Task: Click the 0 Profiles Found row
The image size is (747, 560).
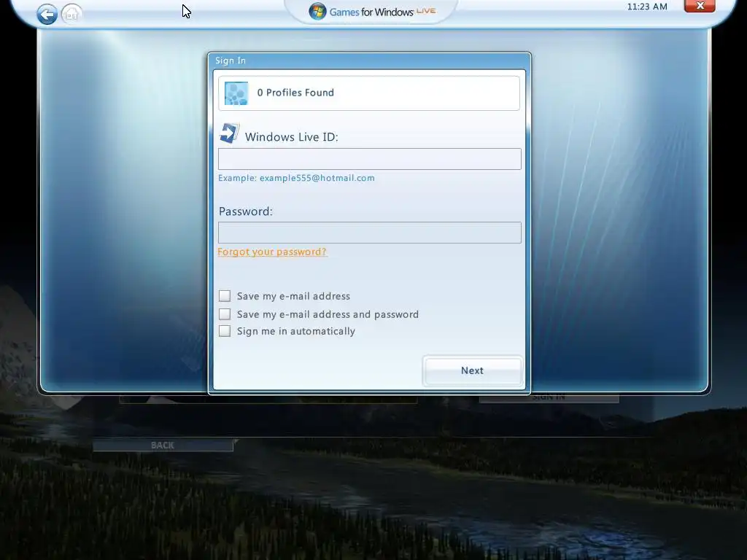Action: (x=368, y=93)
